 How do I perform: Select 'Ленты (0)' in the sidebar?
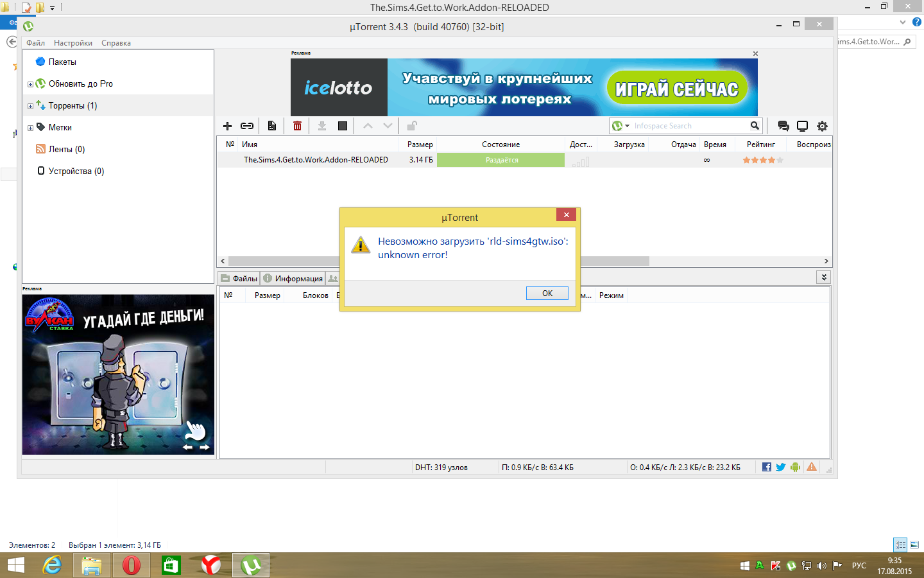point(67,150)
